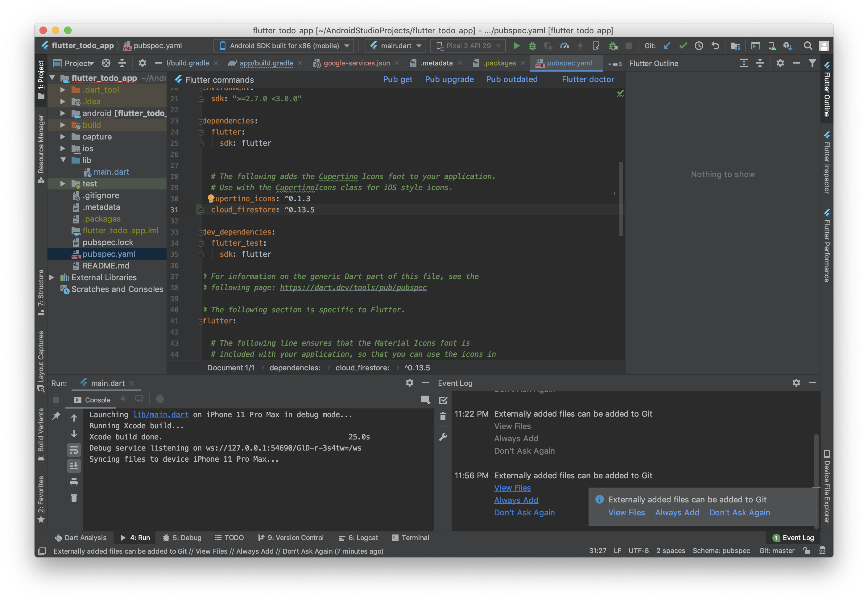The height and width of the screenshot is (603, 868).
Task: Toggle the pin tab icon in Run panel
Action: 56,416
